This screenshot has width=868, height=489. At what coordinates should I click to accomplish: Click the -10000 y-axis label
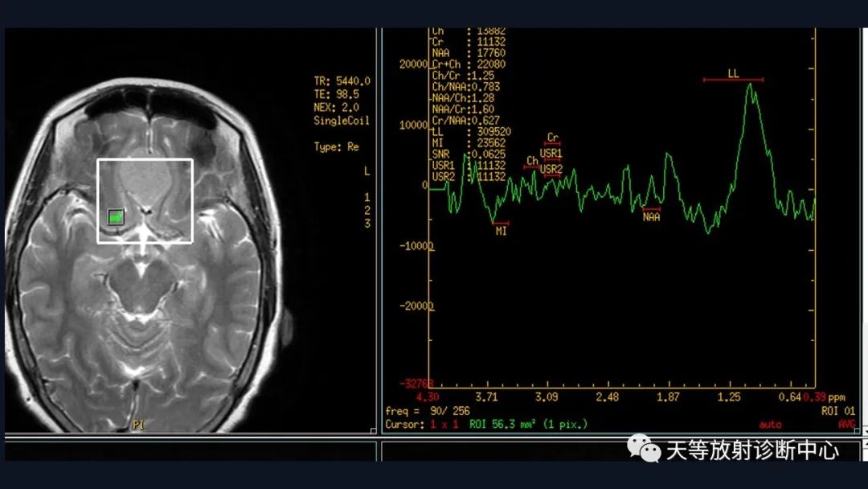point(417,246)
